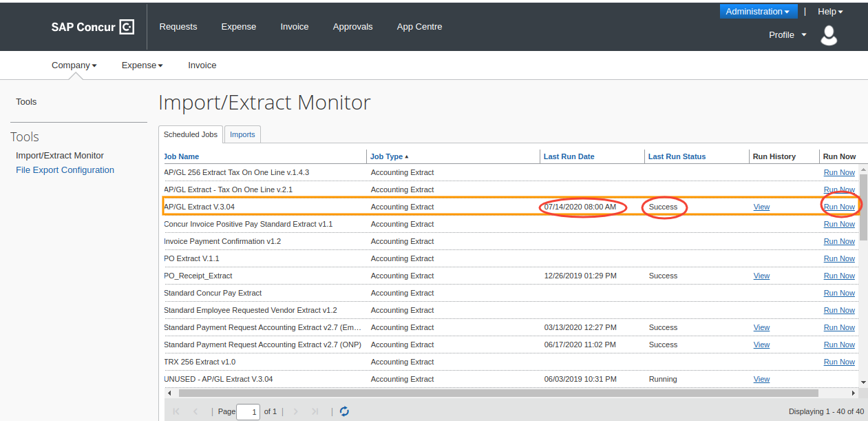
Task: Select Import/Extract Monitor in Tools sidebar
Action: point(60,156)
